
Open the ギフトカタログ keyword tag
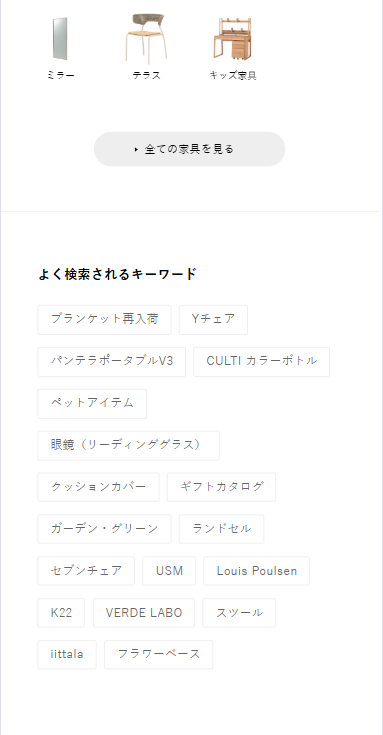pos(222,487)
